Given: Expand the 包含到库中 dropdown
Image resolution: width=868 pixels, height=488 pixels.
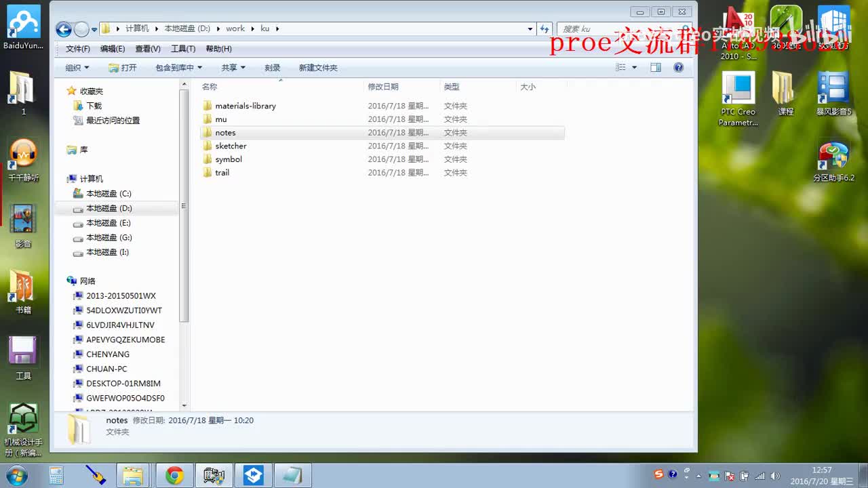Looking at the screenshot, I should [179, 68].
